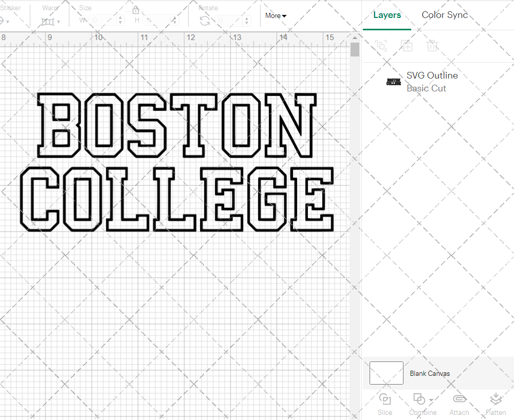Click the Rotate reset icon
The height and width of the screenshot is (420, 514).
(204, 20)
